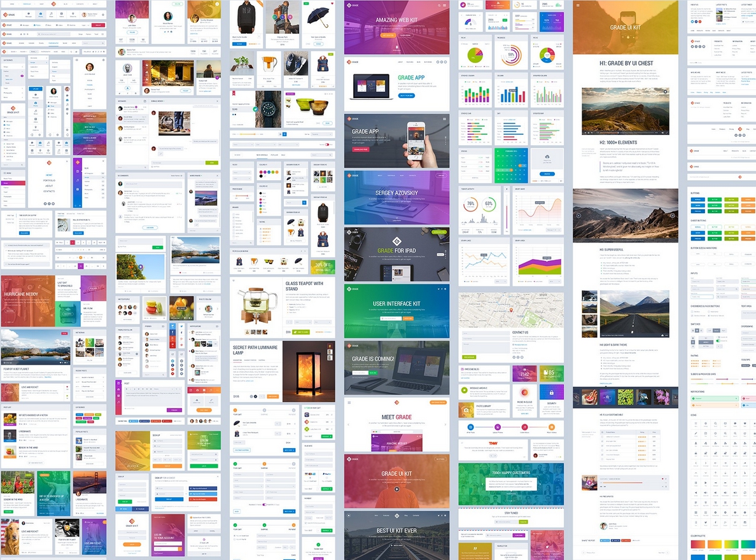Screen dimensions: 756x560
Task: Go to next month in green calendar
Action: 524,151
